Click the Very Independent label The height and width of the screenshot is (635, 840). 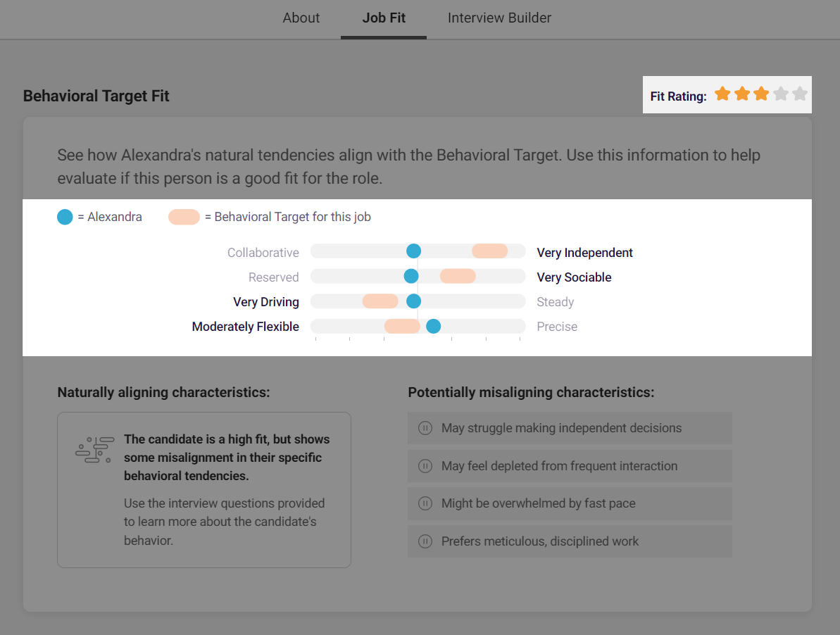point(584,253)
